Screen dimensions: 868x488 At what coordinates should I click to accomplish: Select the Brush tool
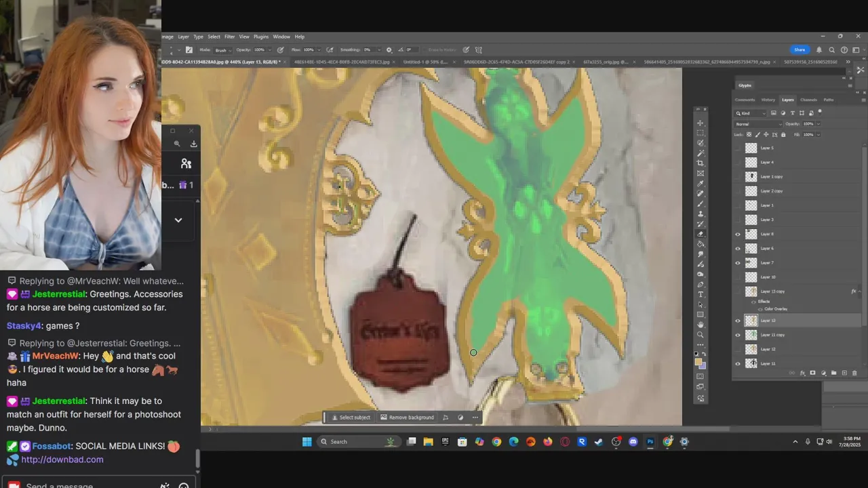(701, 203)
